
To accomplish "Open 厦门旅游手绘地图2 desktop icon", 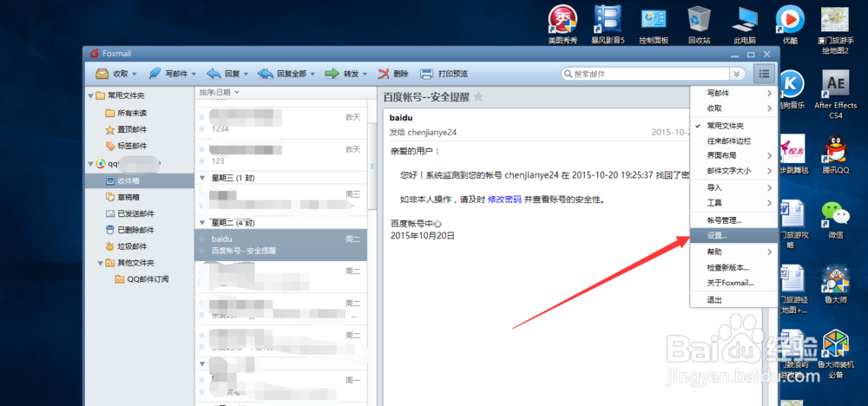I will click(x=835, y=30).
